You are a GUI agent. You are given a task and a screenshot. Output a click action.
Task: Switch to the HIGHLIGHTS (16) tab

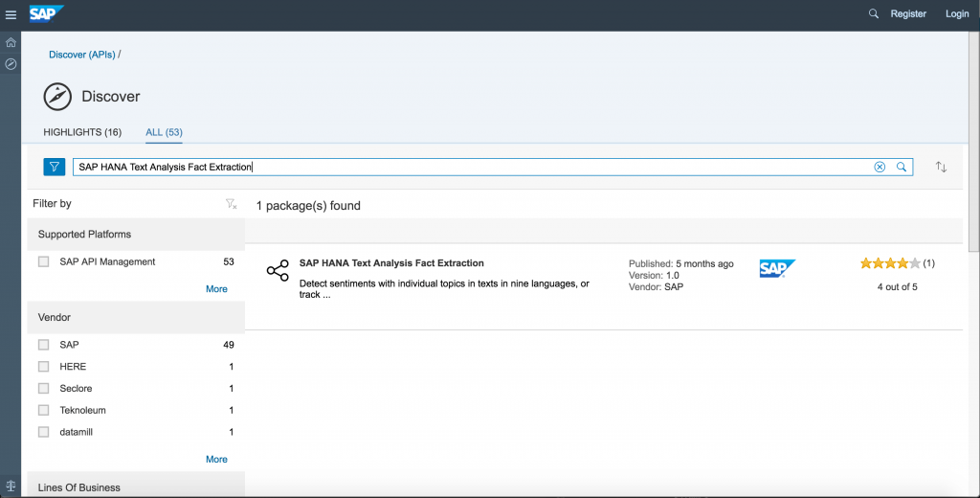pos(82,132)
